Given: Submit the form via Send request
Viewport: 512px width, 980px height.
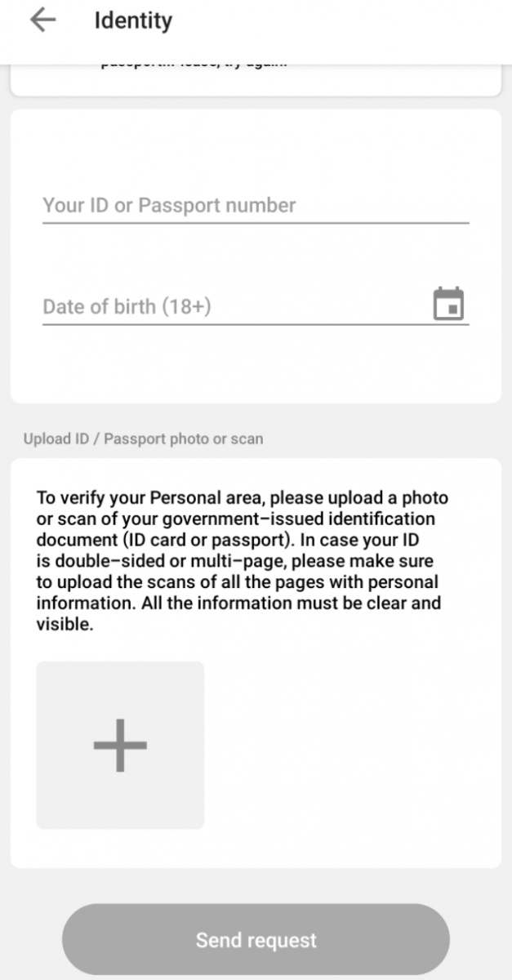Looking at the screenshot, I should [x=256, y=939].
